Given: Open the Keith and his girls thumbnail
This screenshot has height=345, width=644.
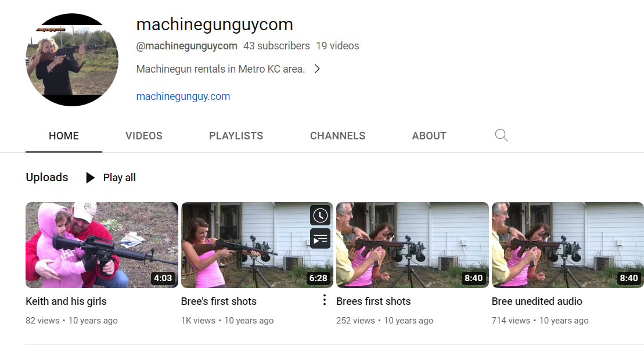Looking at the screenshot, I should pyautogui.click(x=102, y=245).
